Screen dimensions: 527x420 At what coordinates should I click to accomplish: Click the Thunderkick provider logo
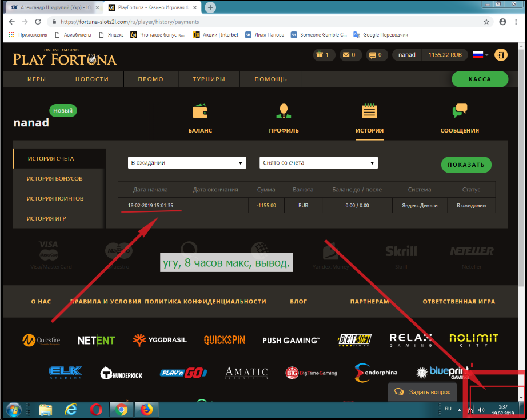click(121, 373)
